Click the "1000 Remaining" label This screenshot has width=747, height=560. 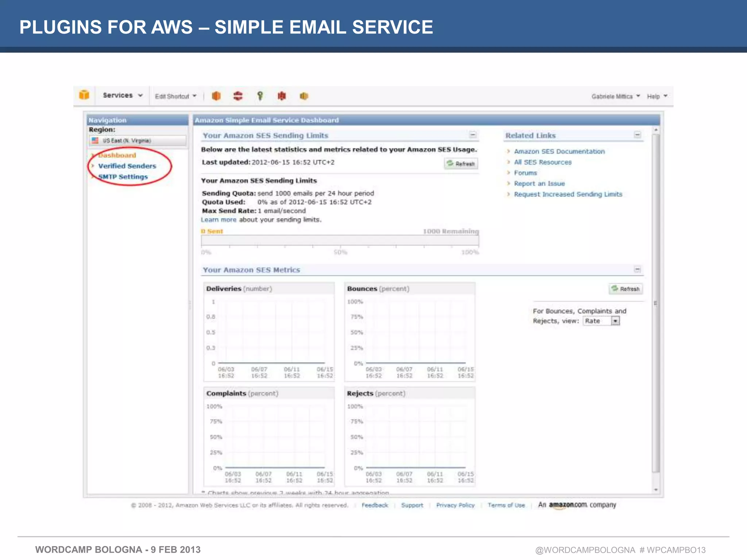tap(451, 231)
